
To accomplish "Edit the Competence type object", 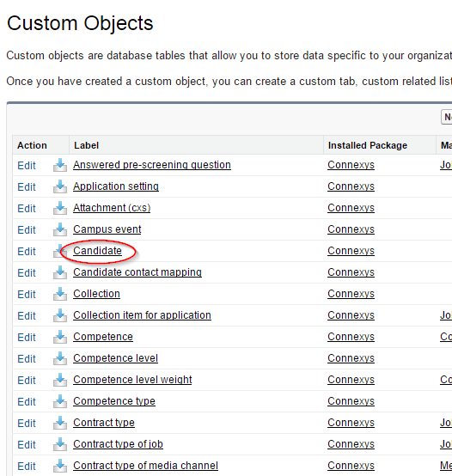I will (x=27, y=401).
